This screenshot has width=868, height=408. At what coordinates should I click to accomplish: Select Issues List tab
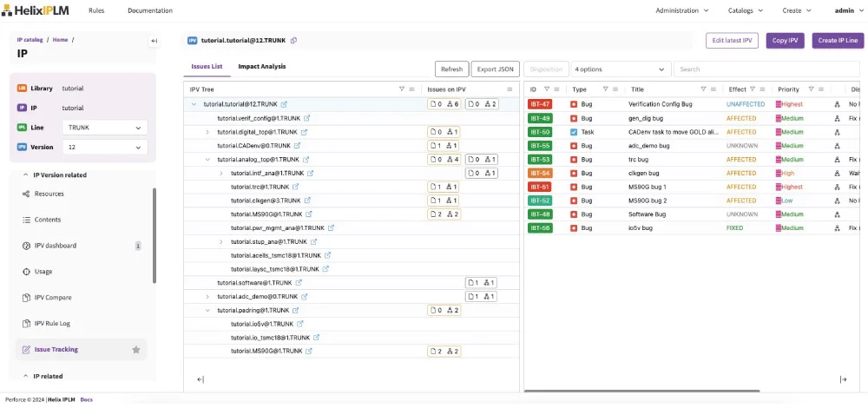[x=207, y=67]
